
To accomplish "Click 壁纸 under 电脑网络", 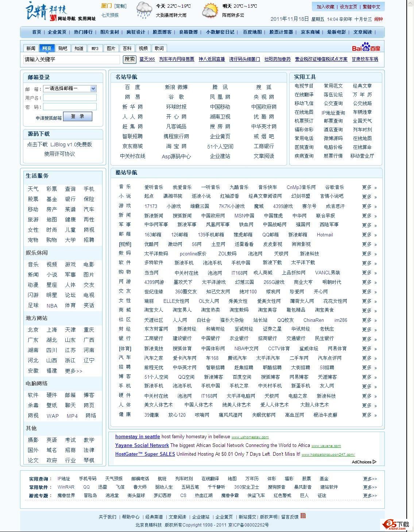I will coord(51,405).
